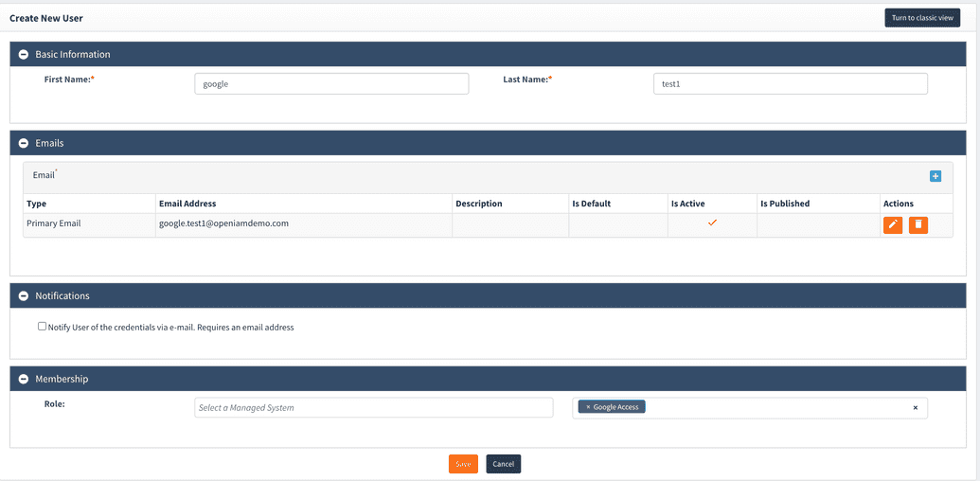Collapse the Emails section
980x481 pixels.
coord(24,144)
